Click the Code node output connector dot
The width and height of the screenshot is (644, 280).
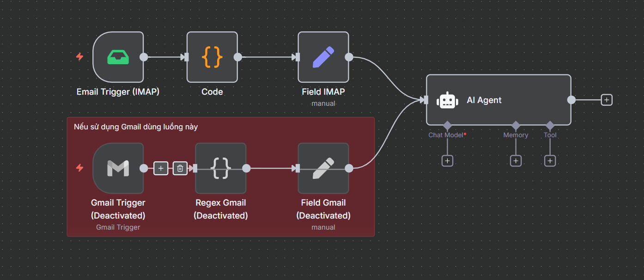point(237,57)
